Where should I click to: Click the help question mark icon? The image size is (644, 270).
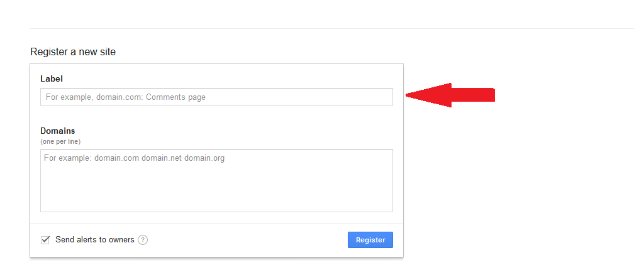pos(143,240)
